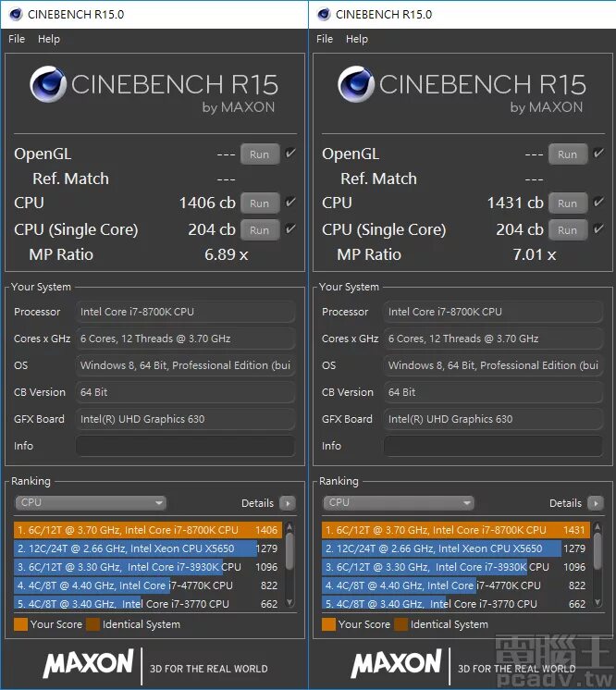Screen dimensions: 616x690
Task: Open File menu in right window
Action: click(x=325, y=39)
